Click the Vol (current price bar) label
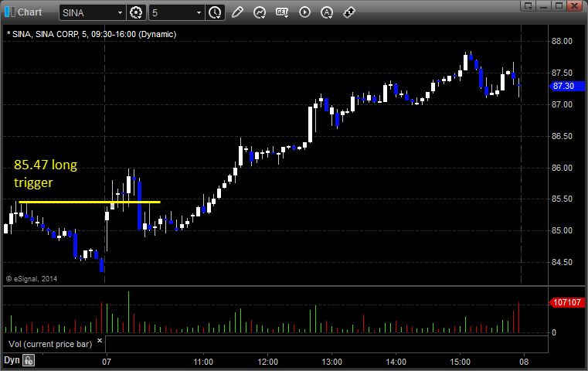Viewport: 588px width, 371px height. 50,344
